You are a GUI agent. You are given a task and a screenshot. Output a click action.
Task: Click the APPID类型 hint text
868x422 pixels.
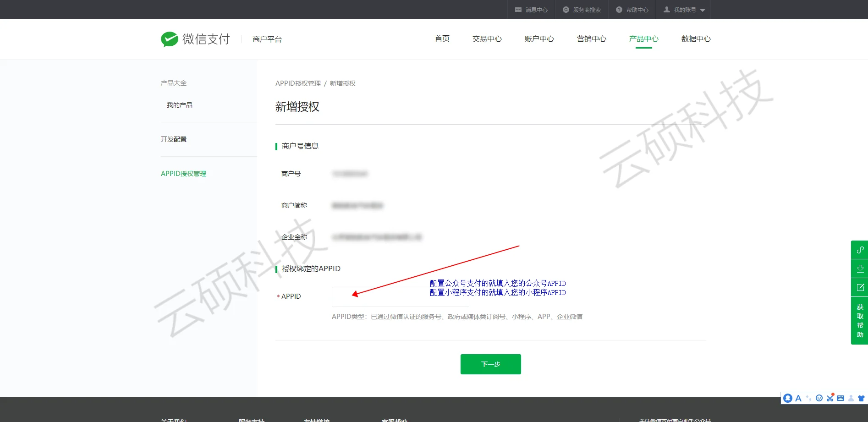click(x=457, y=317)
